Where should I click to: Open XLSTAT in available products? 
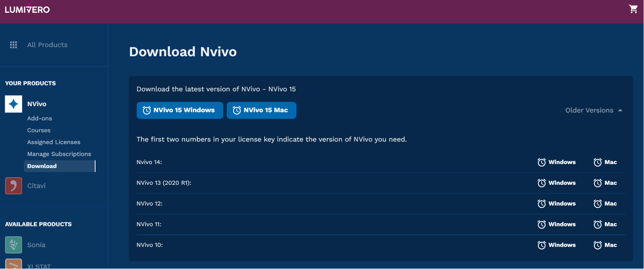[39, 266]
